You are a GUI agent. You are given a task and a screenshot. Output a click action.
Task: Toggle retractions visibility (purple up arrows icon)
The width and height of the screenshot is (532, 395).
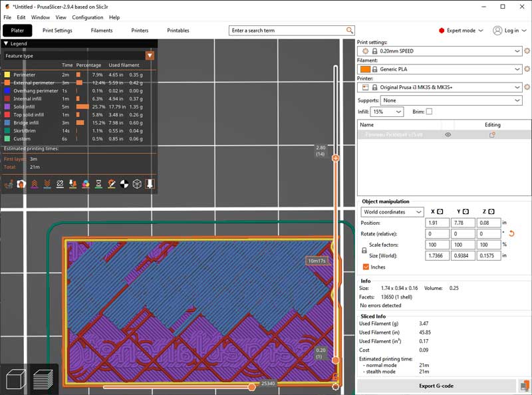pyautogui.click(x=35, y=184)
